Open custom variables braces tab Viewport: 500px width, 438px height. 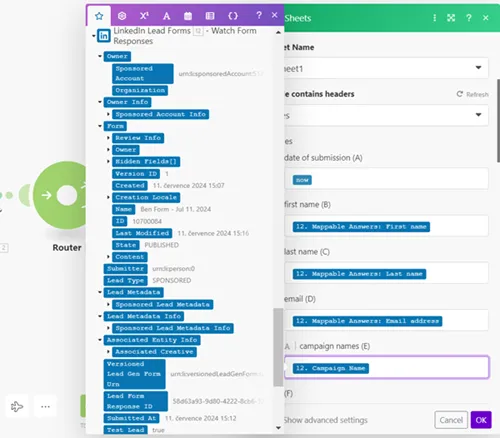(233, 16)
